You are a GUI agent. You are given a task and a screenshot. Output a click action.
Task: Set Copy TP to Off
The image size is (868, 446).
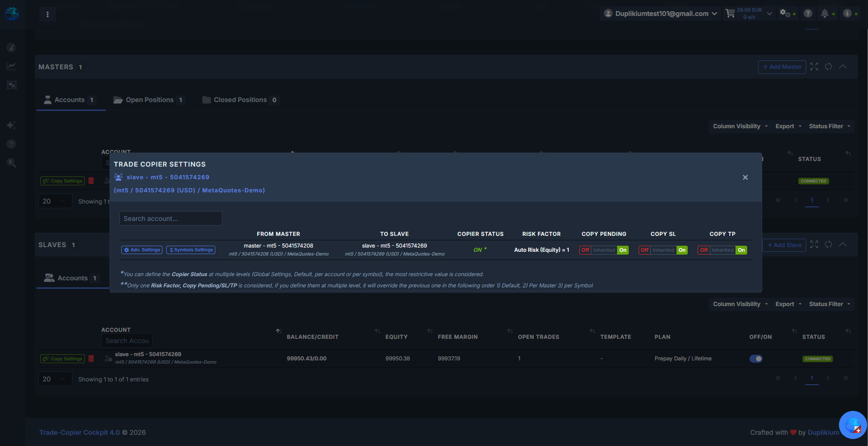pos(704,250)
